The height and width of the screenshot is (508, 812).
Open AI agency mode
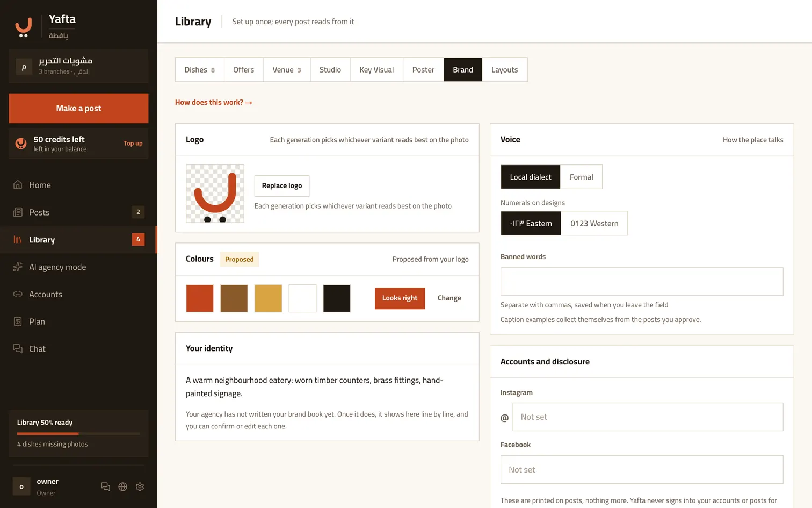78,267
